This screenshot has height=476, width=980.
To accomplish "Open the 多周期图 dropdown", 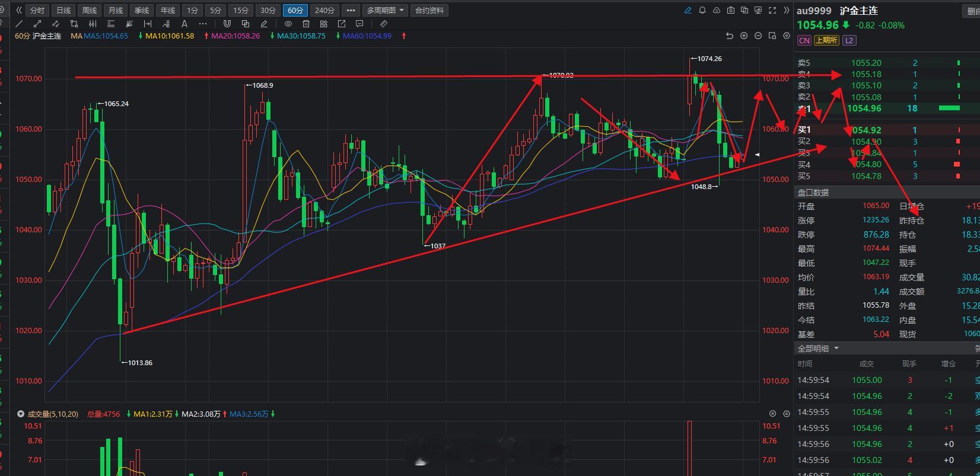I will [x=386, y=10].
